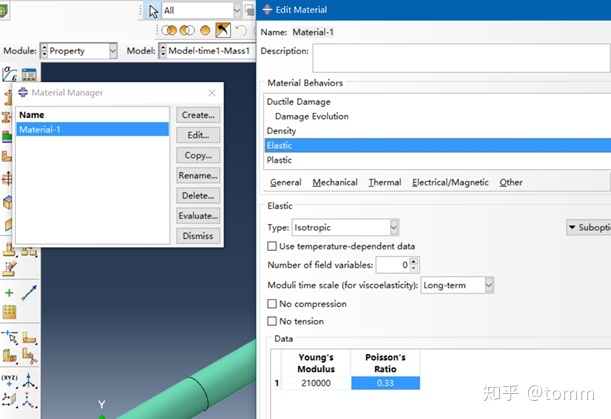The image size is (611, 419).
Task: Open the Mechanical material behavior menu
Action: [335, 182]
